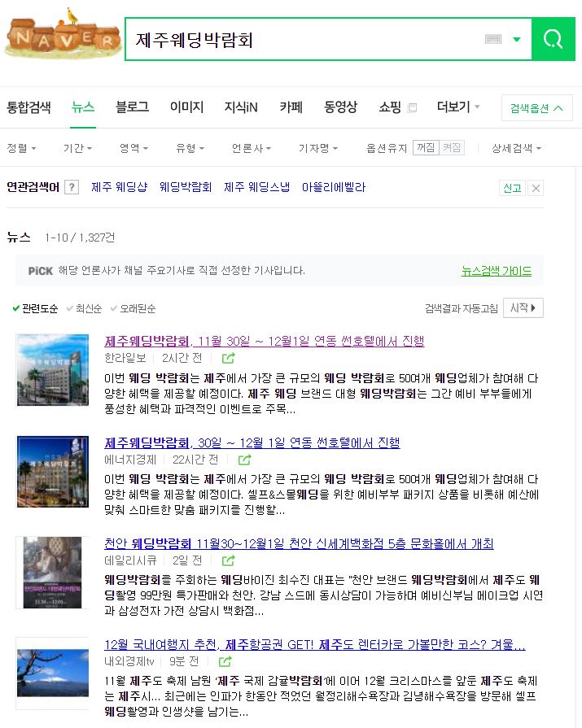Click related search 제주 웨딩스냅

257,187
